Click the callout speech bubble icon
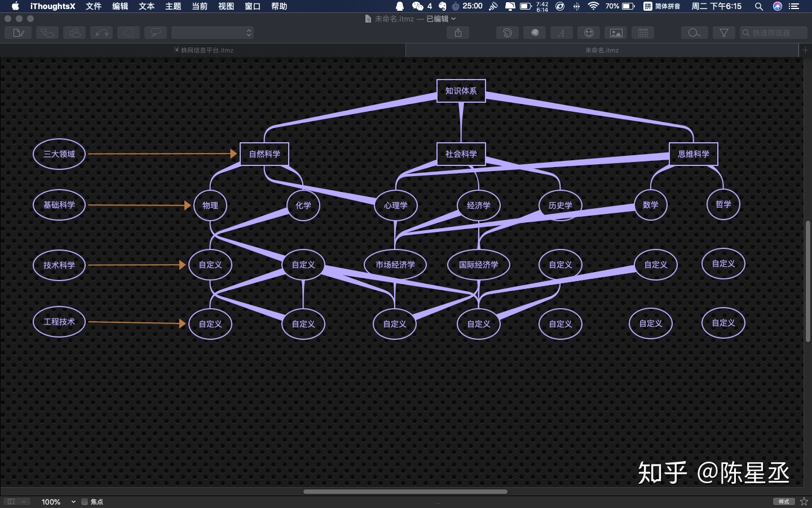Viewport: 812px width, 508px height. coord(155,33)
